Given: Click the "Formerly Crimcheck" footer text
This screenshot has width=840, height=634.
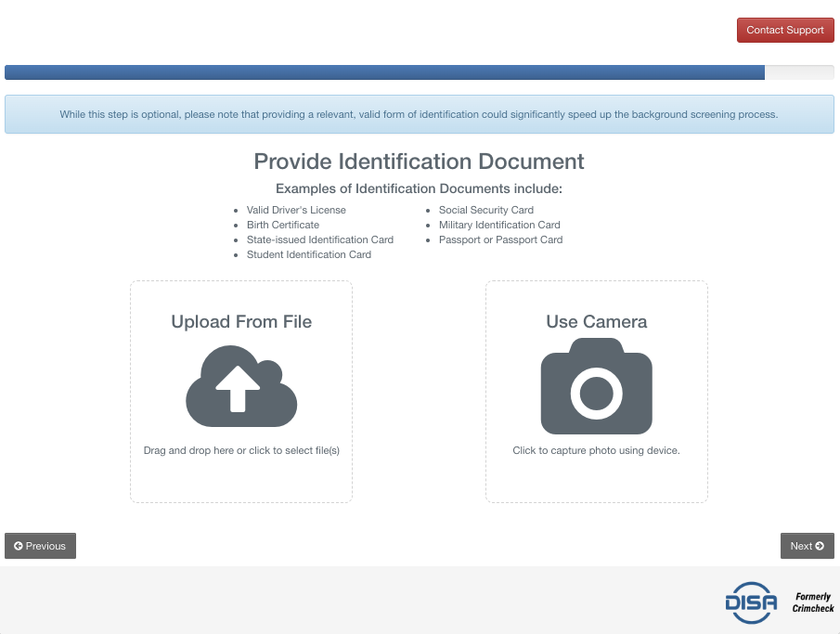Looking at the screenshot, I should click(x=812, y=602).
